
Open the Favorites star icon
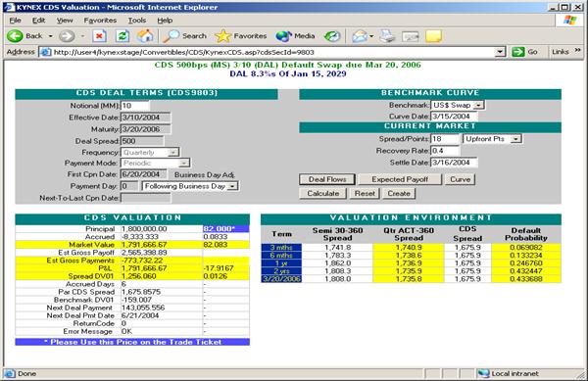pos(222,36)
